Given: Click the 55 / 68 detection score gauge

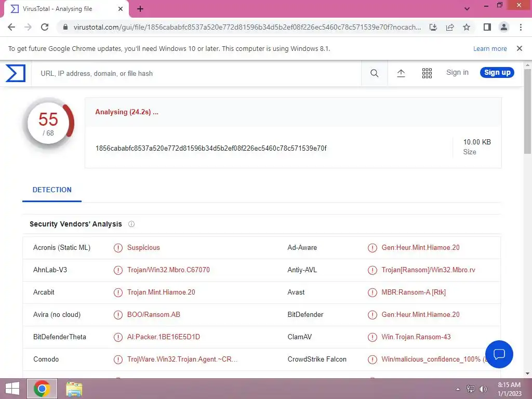Looking at the screenshot, I should pyautogui.click(x=48, y=124).
